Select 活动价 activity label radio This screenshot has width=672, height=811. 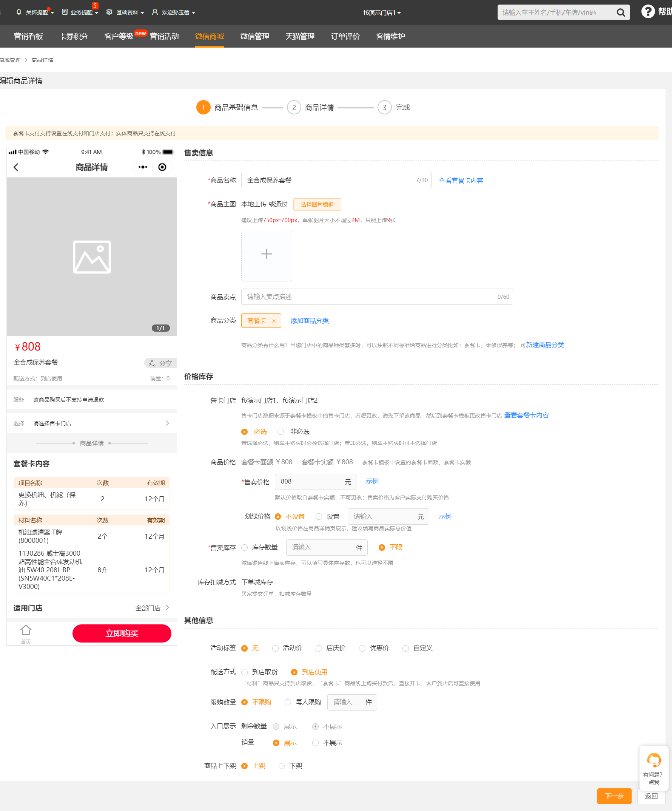275,649
